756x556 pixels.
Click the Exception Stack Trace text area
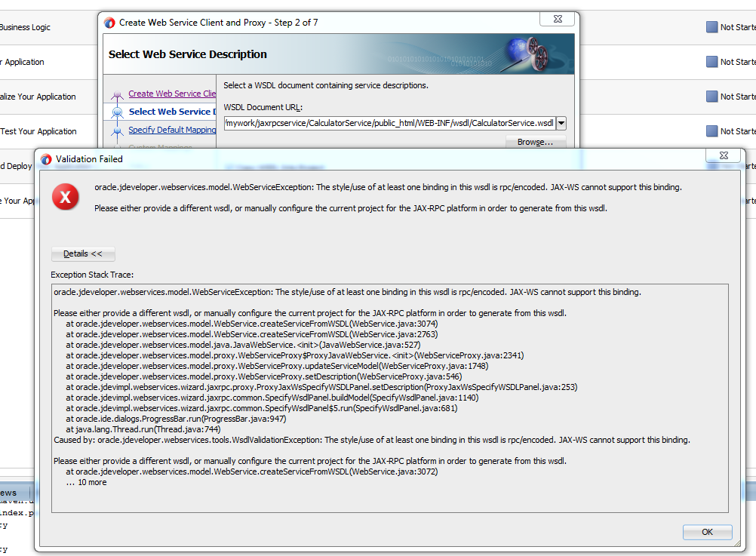click(389, 398)
